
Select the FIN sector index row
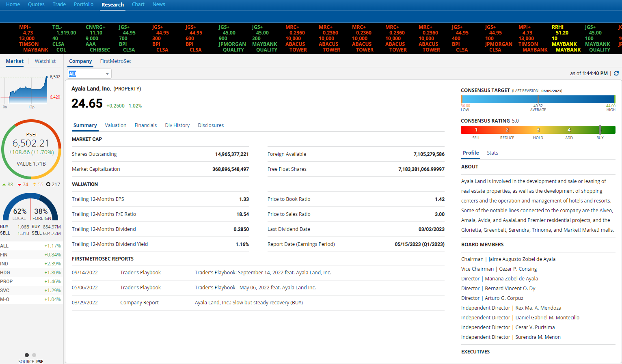point(31,255)
